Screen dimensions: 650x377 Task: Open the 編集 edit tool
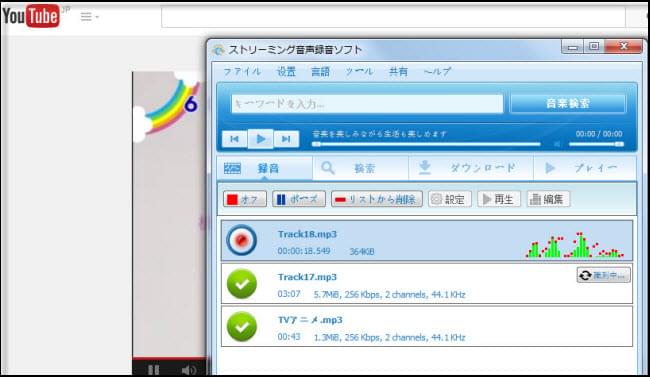[x=548, y=199]
